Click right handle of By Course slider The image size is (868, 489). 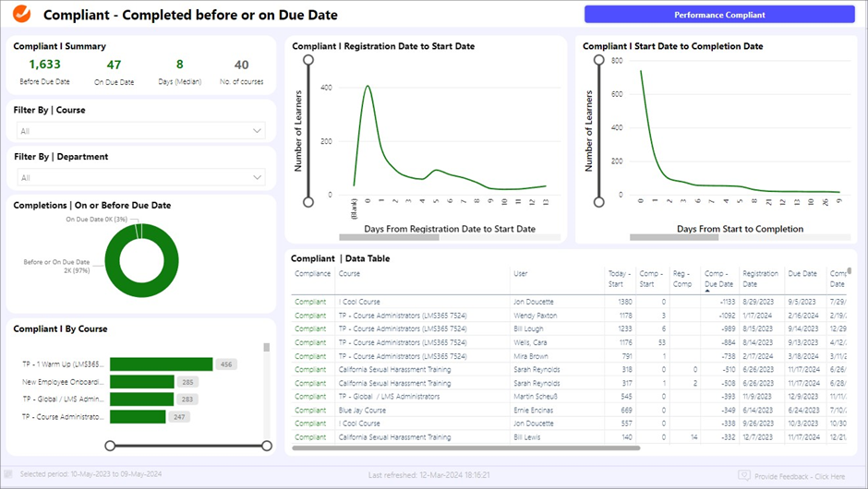267,446
